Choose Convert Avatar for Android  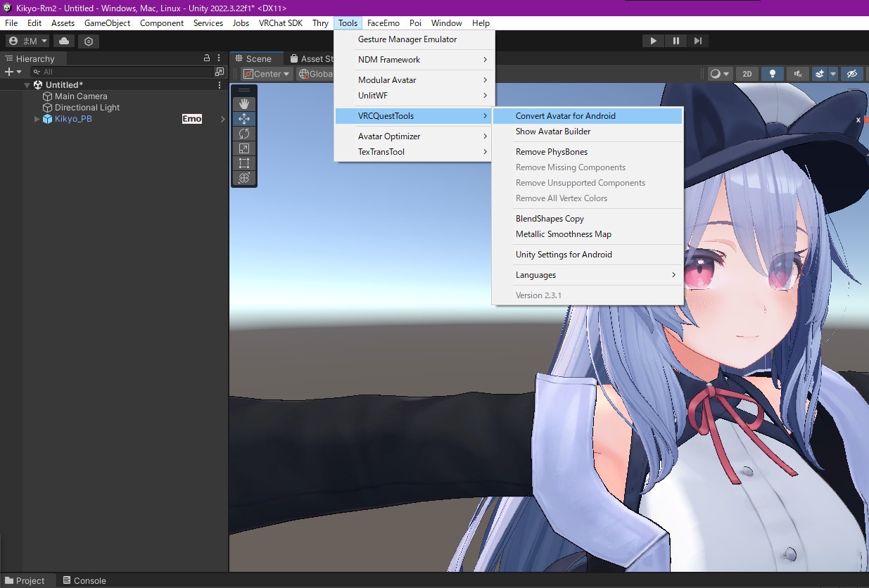pos(588,116)
